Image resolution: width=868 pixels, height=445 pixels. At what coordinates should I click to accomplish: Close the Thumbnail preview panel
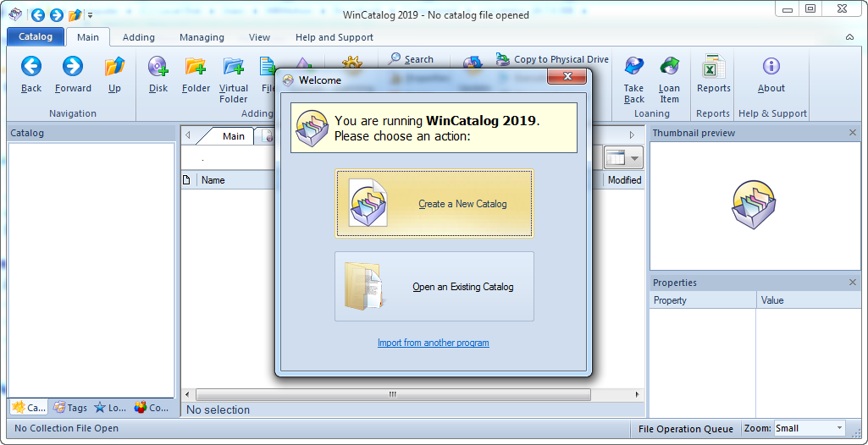tap(853, 133)
